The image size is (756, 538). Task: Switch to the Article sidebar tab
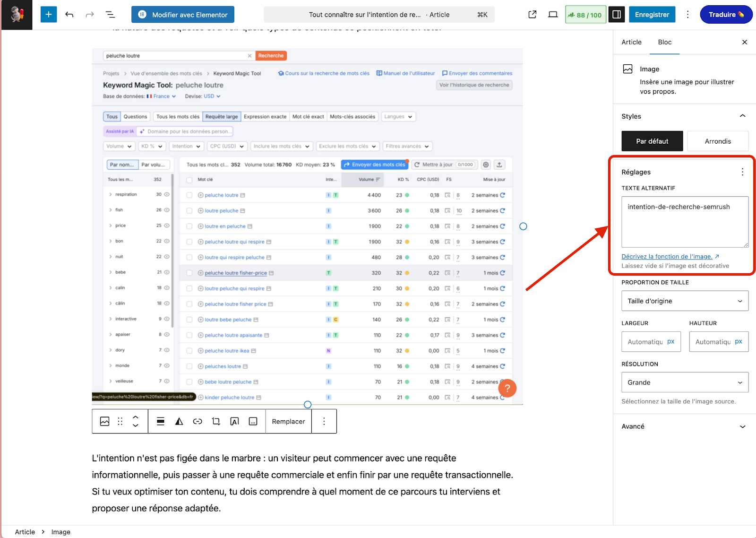(x=631, y=42)
